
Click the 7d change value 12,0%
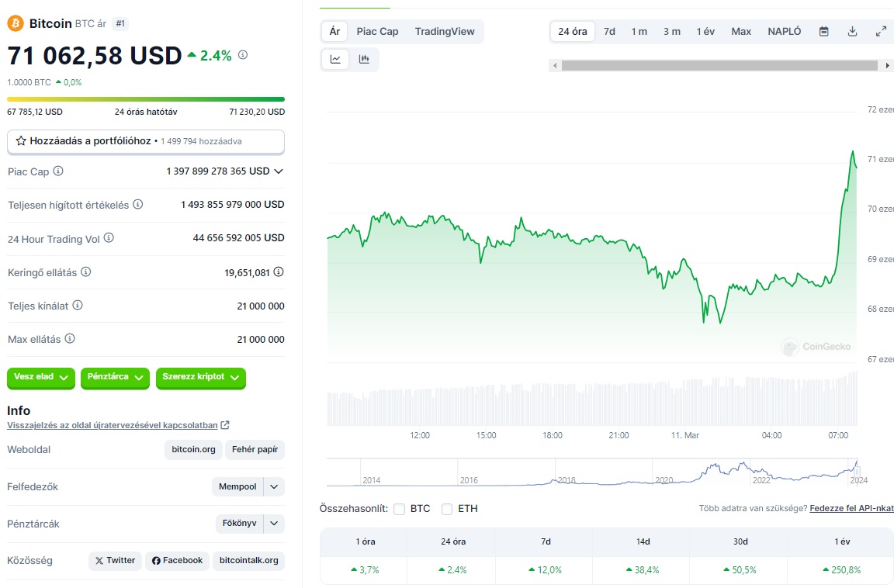545,569
